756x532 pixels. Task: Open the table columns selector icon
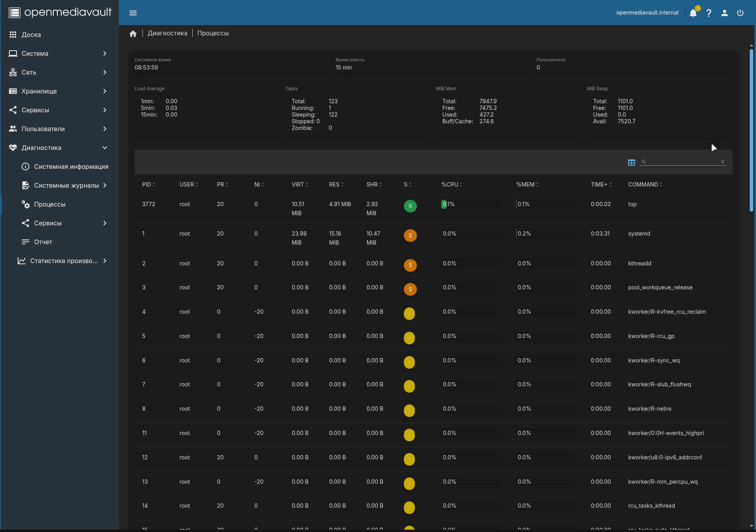click(632, 162)
